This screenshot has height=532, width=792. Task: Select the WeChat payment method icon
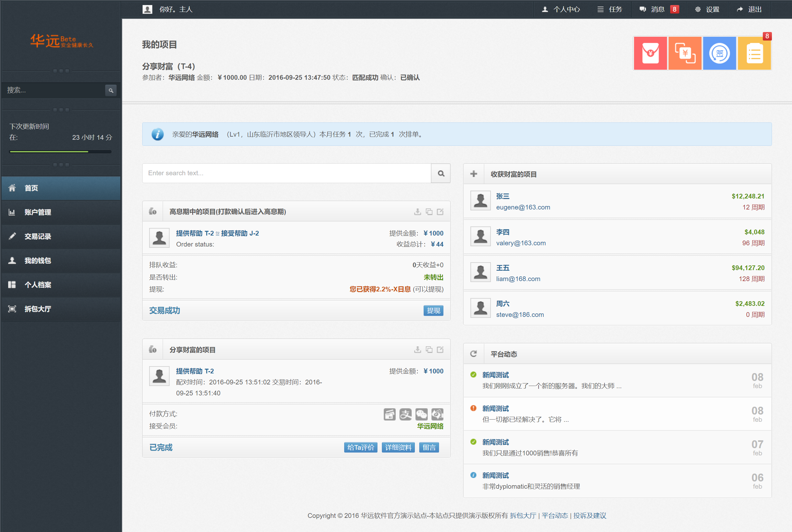421,414
